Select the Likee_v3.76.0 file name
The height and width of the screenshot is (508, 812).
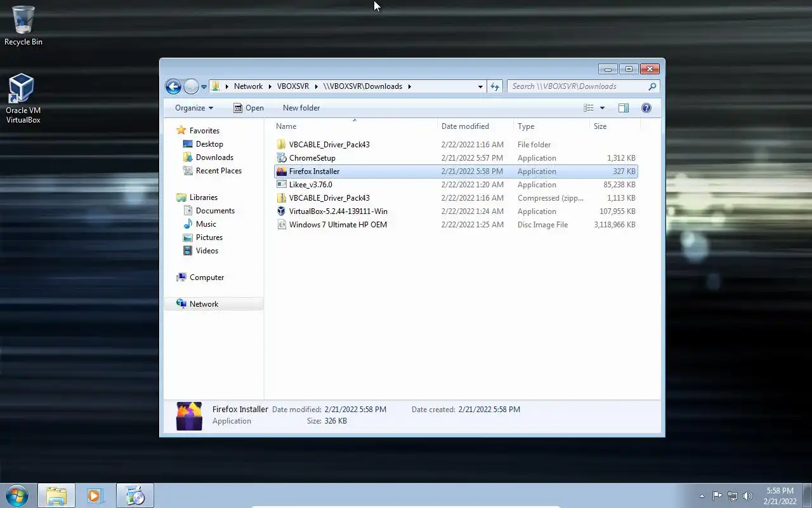tap(310, 185)
